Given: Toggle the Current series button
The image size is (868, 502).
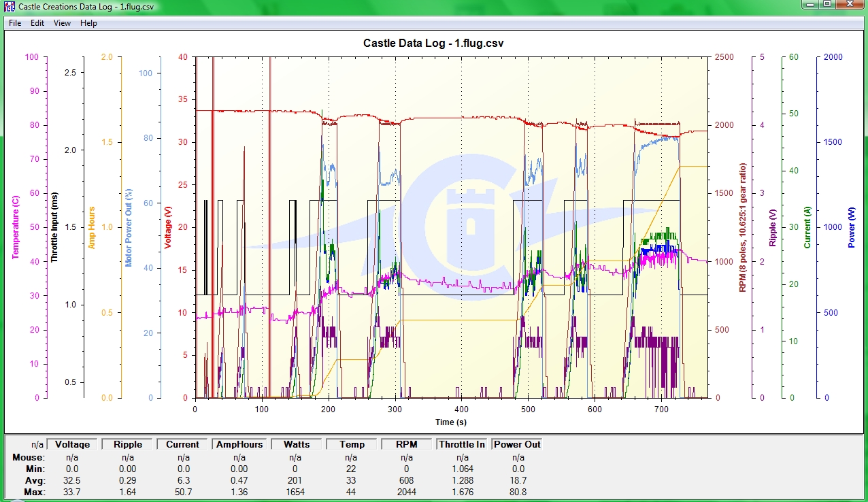Looking at the screenshot, I should pos(183,444).
